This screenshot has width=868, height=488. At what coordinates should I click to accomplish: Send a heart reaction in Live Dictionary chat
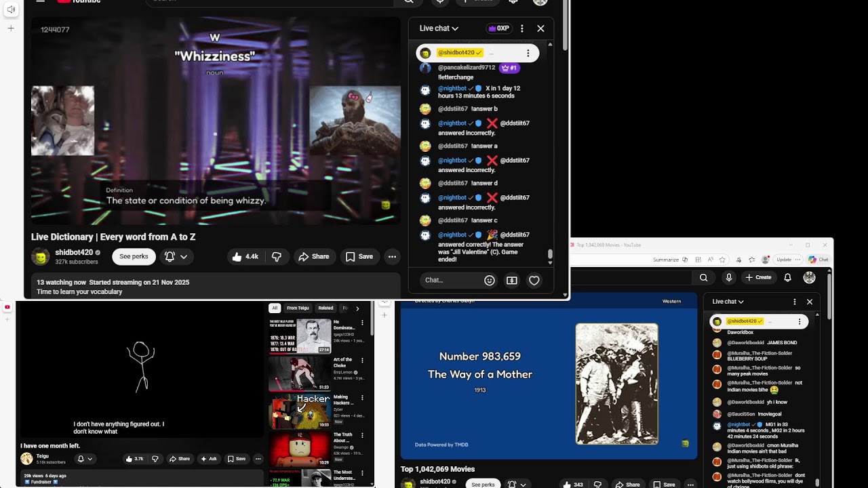click(534, 280)
